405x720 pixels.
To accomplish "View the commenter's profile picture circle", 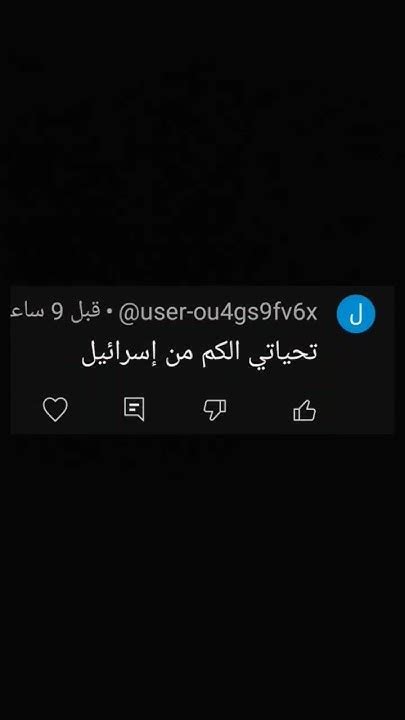I will [356, 314].
